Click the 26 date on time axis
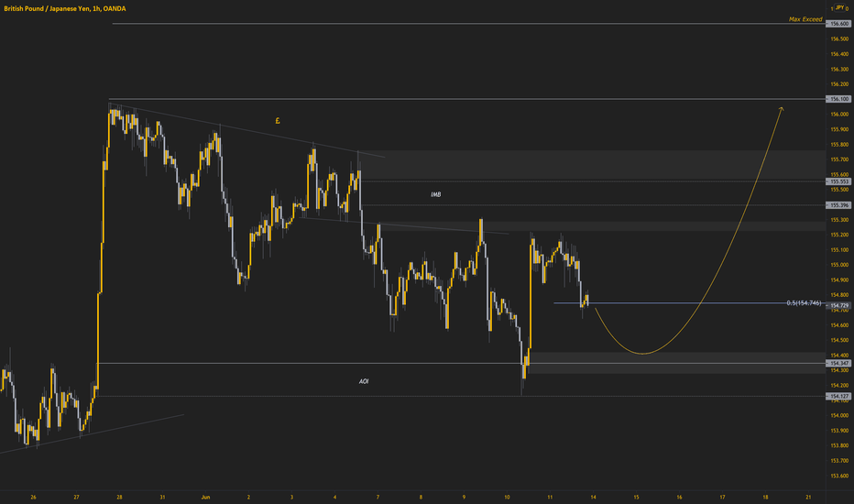Viewport: 854px width, 504px height. point(33,497)
